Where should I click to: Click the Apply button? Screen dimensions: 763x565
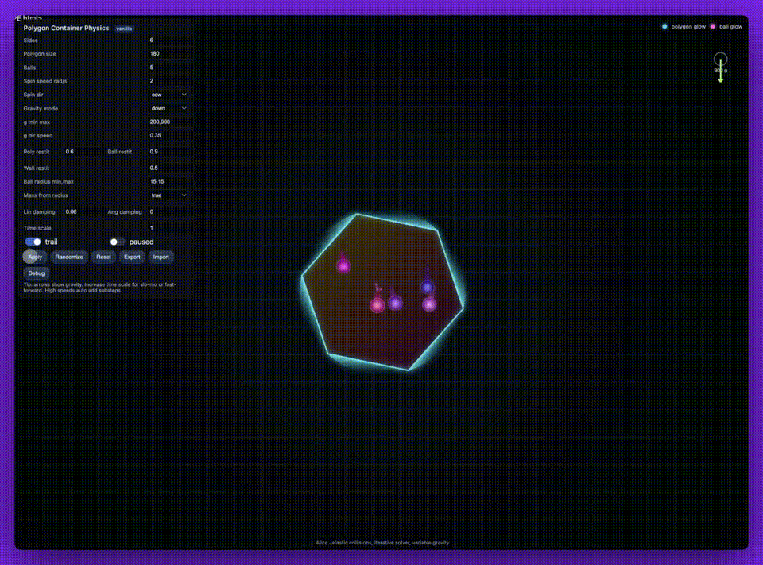click(35, 257)
